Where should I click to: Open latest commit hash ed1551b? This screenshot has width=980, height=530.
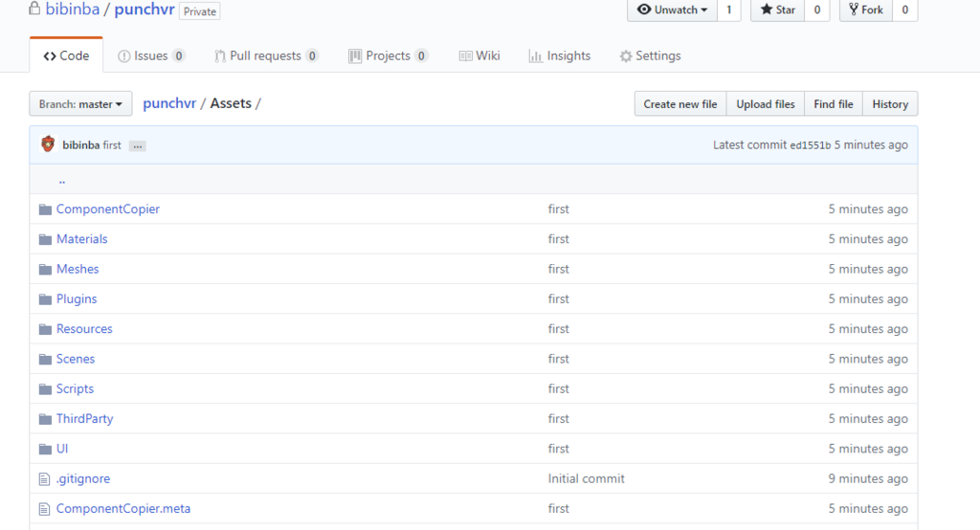810,145
